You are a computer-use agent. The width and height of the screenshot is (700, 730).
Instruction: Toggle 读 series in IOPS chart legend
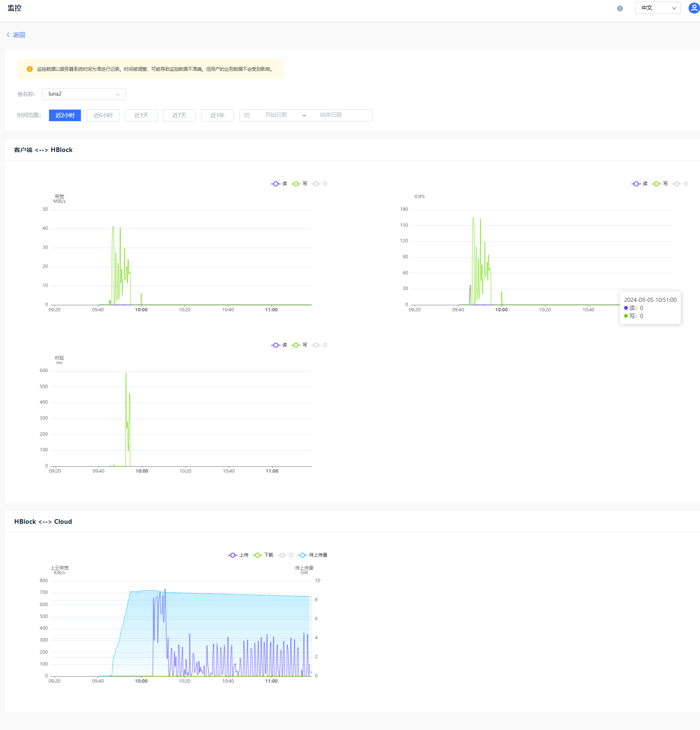click(x=639, y=184)
